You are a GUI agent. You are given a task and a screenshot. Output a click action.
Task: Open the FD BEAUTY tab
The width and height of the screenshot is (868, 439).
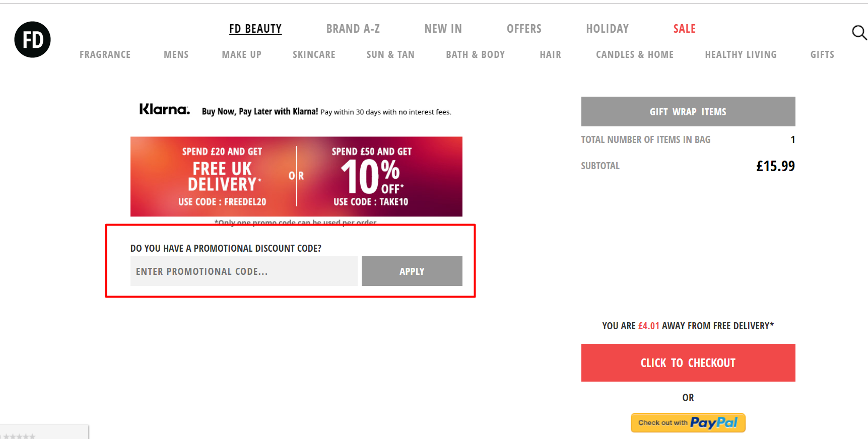coord(255,28)
